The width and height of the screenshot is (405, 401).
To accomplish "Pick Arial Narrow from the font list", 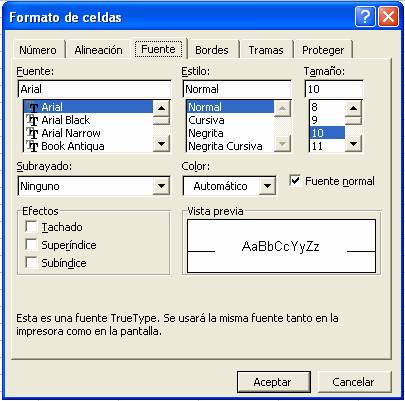I will coord(88,133).
